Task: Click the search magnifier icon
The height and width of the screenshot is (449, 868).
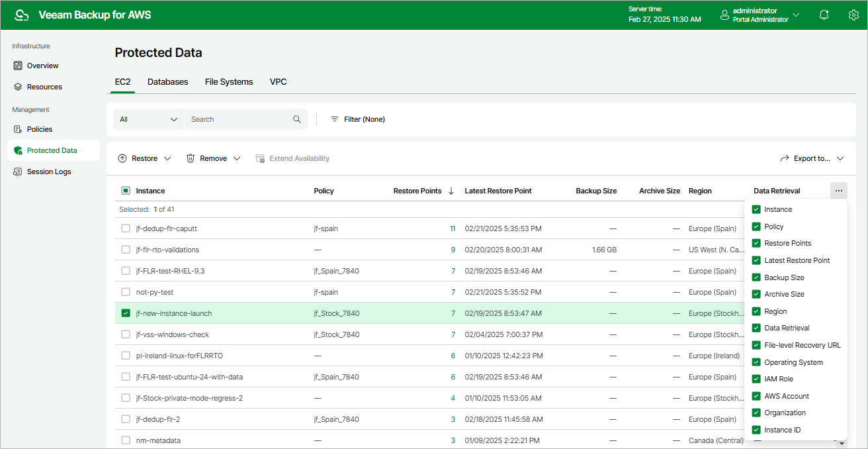Action: [297, 119]
